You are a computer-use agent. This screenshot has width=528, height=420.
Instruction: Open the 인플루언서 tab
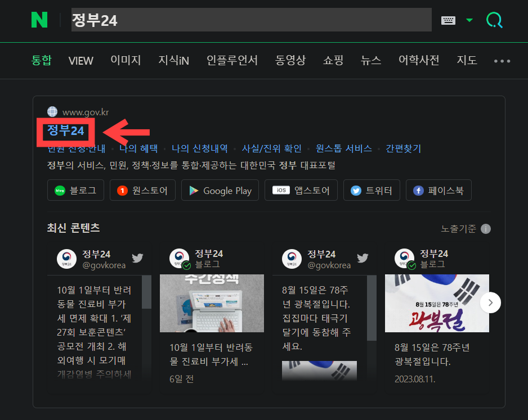click(x=232, y=61)
